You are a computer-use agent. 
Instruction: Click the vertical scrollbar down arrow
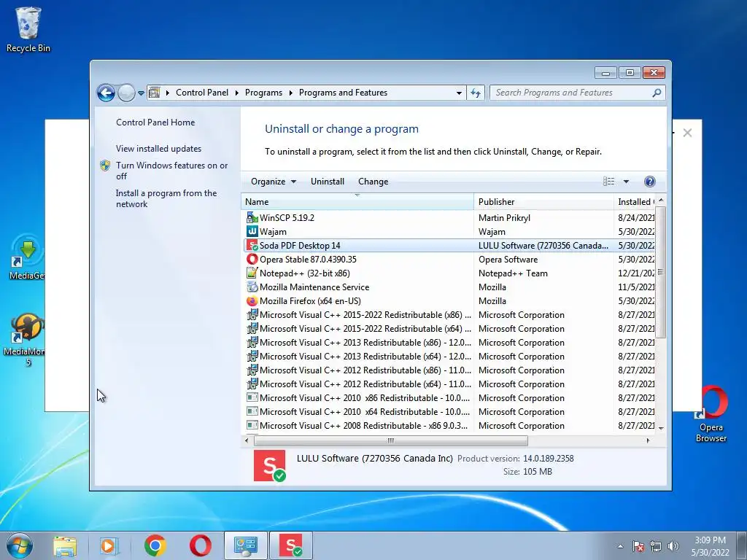pyautogui.click(x=661, y=428)
